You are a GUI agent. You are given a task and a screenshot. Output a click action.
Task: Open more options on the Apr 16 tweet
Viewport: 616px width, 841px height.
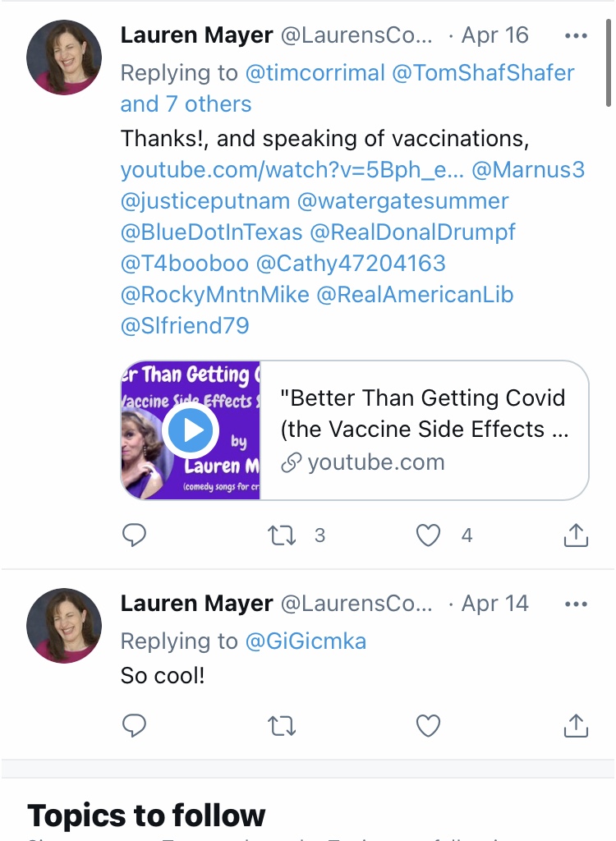[576, 36]
